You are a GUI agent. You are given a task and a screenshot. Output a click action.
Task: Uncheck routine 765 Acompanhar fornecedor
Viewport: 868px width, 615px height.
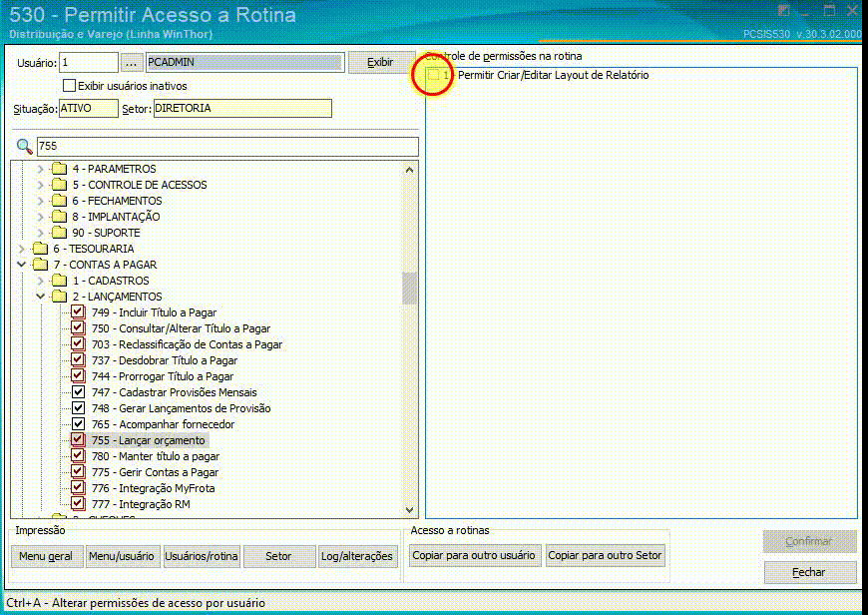(x=78, y=424)
